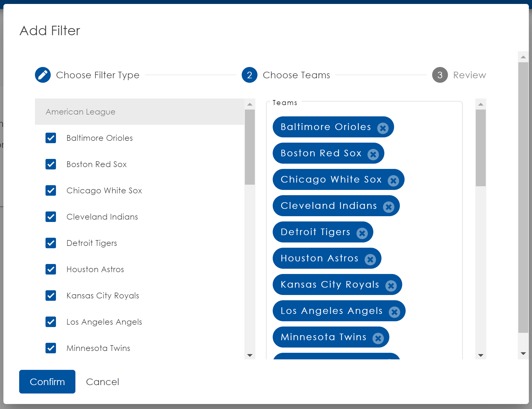Delete Minnesota Twins chip via x icon

coord(378,338)
